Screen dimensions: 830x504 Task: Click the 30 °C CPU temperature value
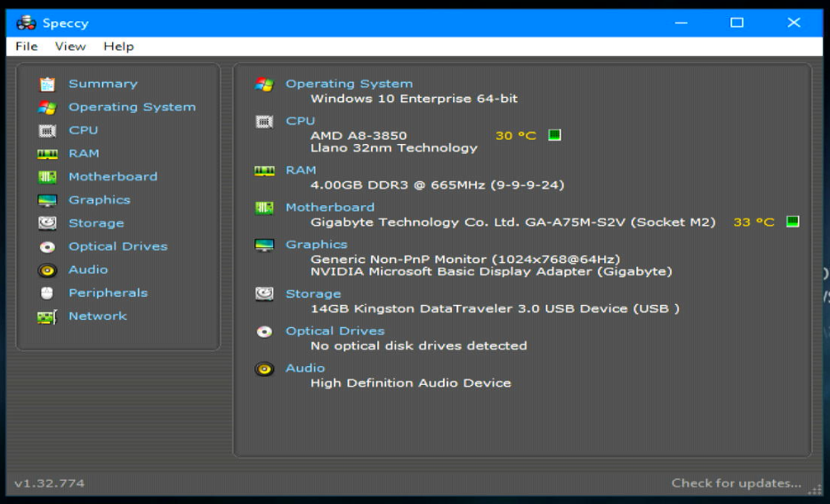point(516,135)
